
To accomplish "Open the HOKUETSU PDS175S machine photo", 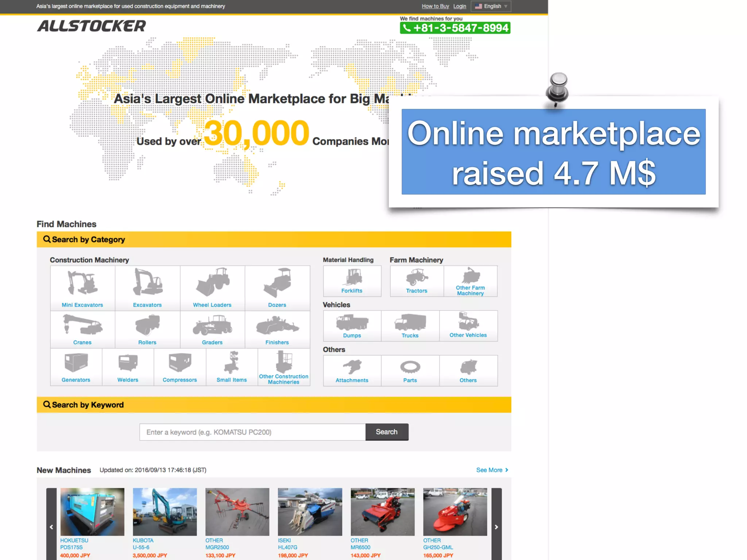I will click(x=92, y=512).
